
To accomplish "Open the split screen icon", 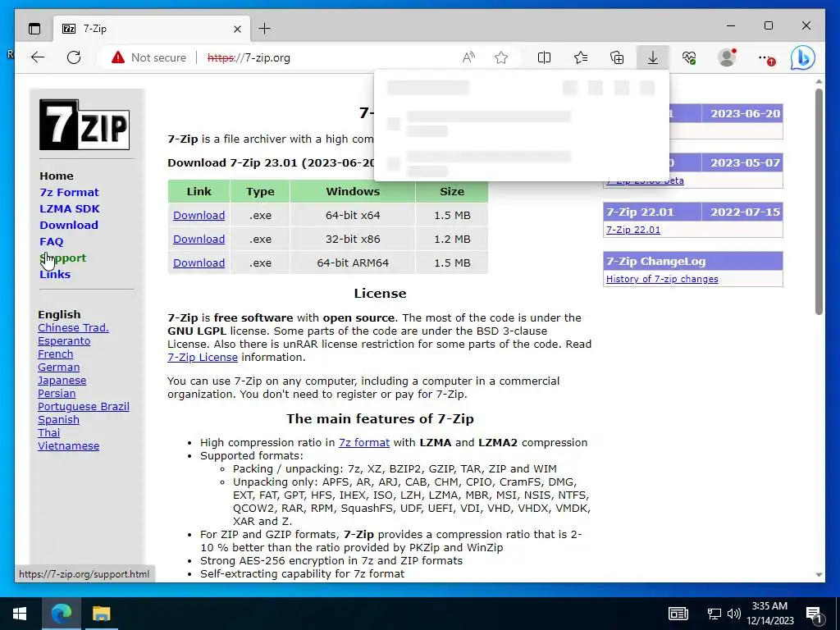I will [x=544, y=57].
